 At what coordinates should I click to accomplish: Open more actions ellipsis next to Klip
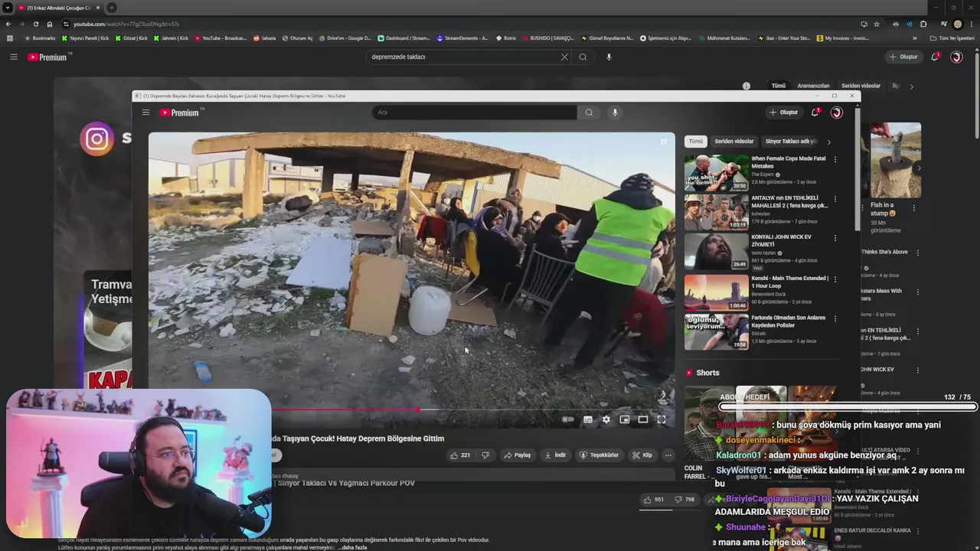point(668,455)
